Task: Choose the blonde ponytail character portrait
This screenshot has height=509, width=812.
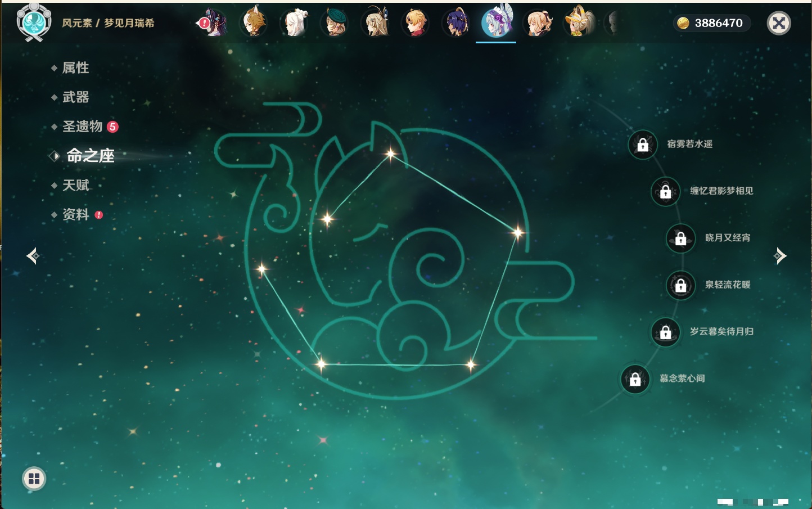Action: click(538, 23)
